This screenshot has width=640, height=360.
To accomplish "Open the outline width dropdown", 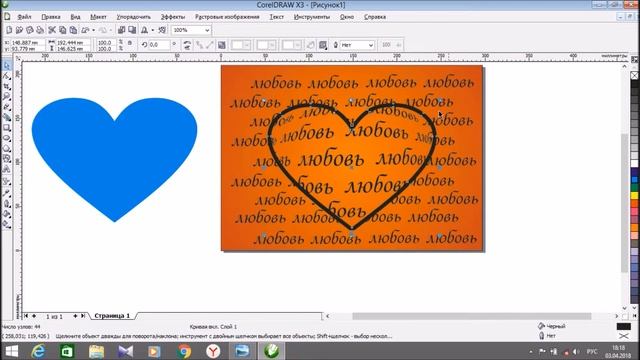I will [370, 45].
